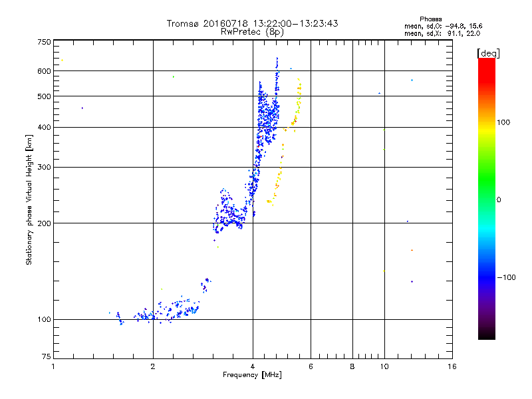Click the blue echo cluster just above 200 km
Image resolution: width=532 pixels, height=399 pixels.
229,212
